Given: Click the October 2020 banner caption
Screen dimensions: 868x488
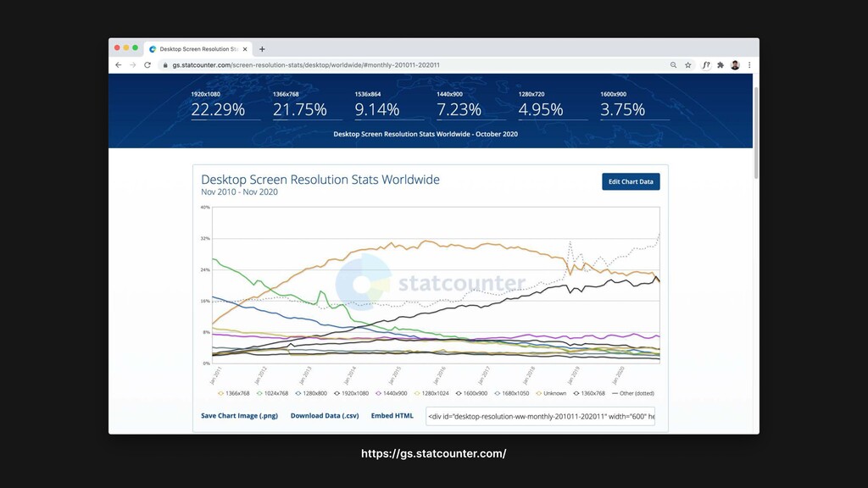Looking at the screenshot, I should pos(426,134).
